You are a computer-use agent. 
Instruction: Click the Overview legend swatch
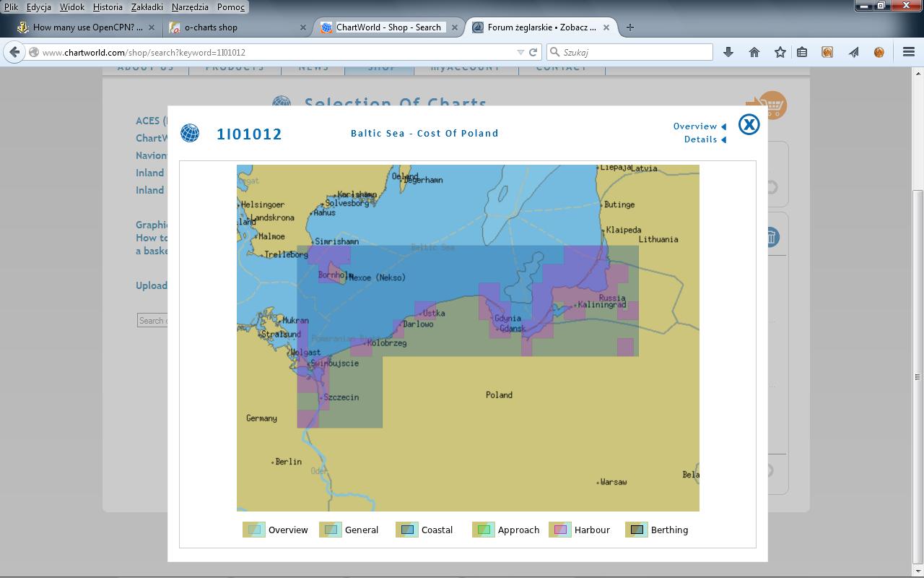click(254, 530)
